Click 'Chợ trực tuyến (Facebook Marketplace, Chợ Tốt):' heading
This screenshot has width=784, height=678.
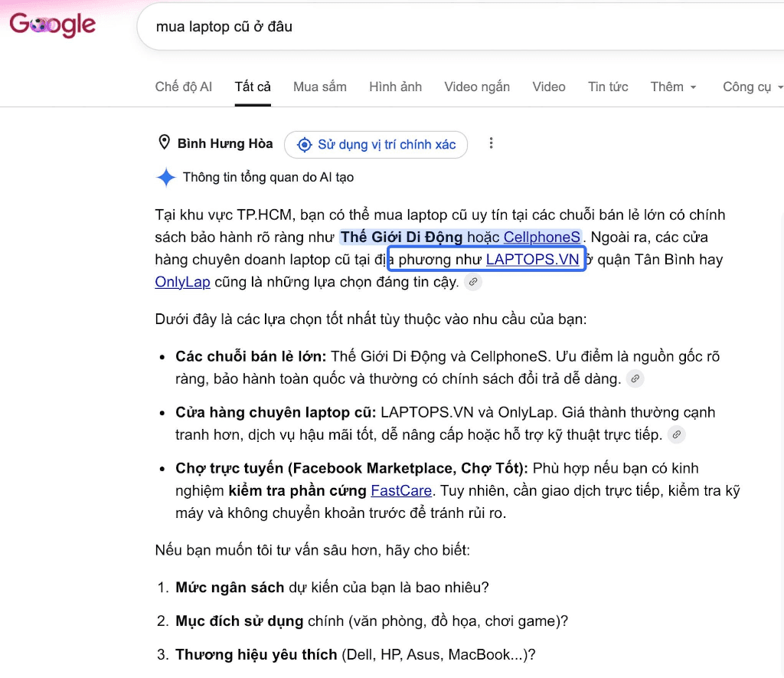tap(351, 468)
